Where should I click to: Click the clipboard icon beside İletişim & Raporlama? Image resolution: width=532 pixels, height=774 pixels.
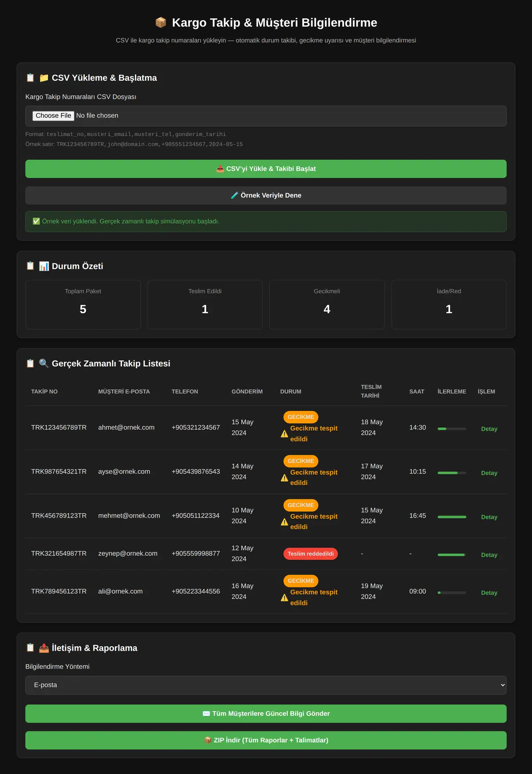(30, 648)
